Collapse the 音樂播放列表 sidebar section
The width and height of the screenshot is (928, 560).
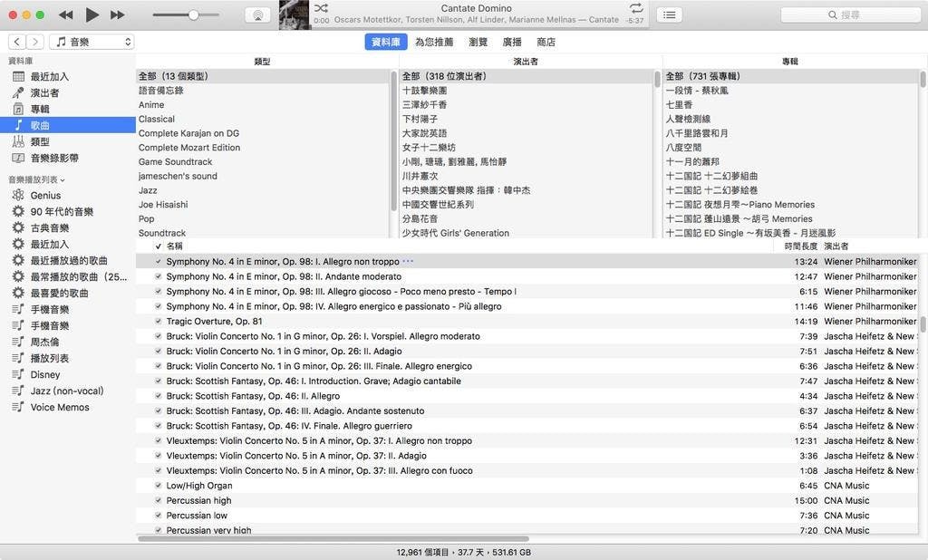tap(63, 180)
